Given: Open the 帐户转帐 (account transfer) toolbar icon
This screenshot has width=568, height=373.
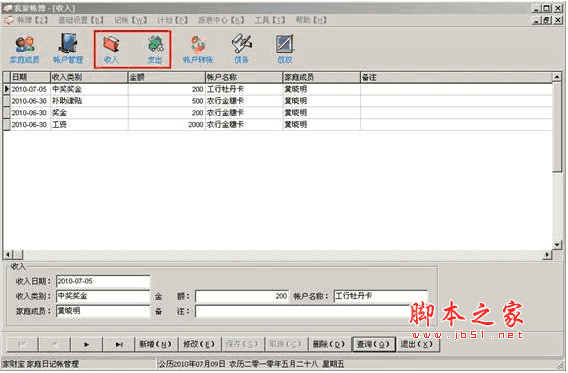Looking at the screenshot, I should (198, 50).
